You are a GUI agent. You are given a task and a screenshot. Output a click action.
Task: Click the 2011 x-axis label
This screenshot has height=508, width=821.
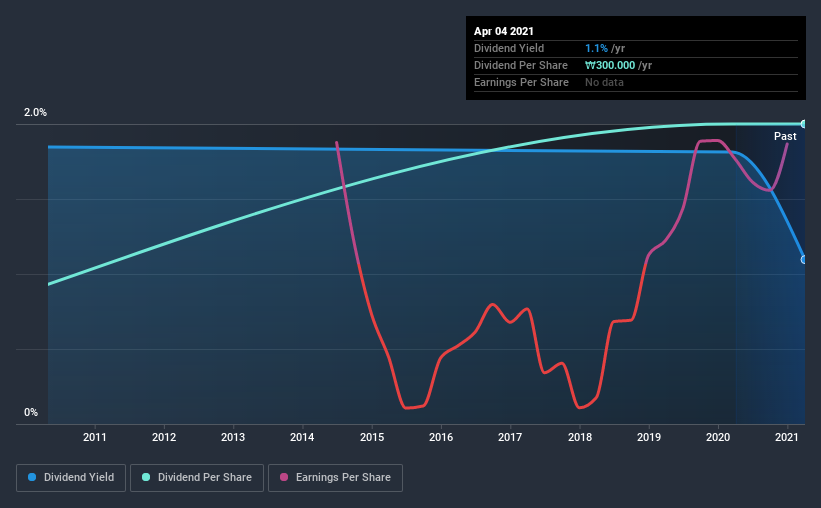tap(95, 437)
